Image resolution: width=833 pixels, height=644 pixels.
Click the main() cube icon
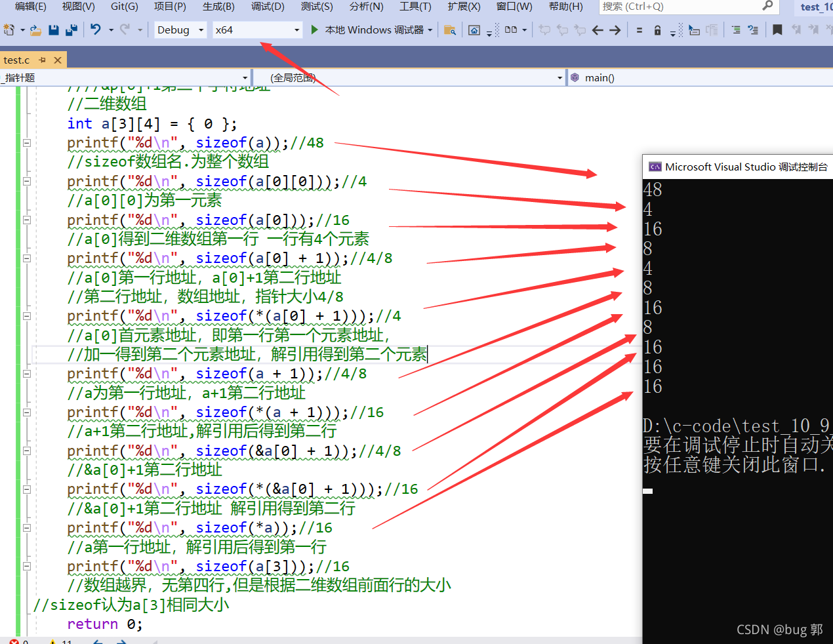[575, 77]
